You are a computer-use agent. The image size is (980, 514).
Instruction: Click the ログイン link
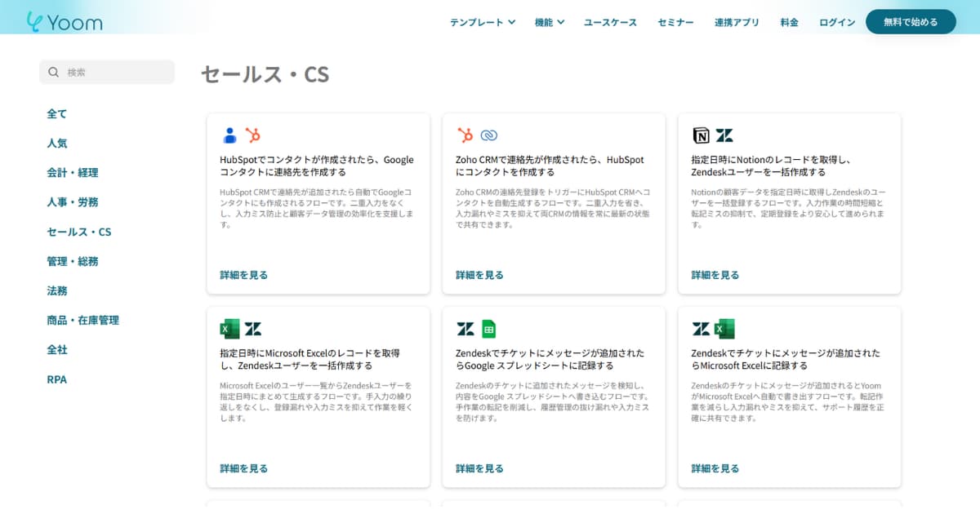(x=837, y=22)
